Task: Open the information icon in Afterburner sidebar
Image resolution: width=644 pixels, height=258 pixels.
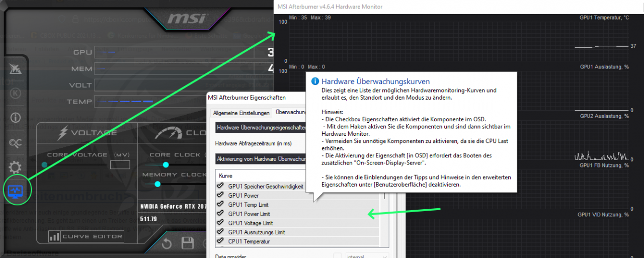Action: click(16, 118)
